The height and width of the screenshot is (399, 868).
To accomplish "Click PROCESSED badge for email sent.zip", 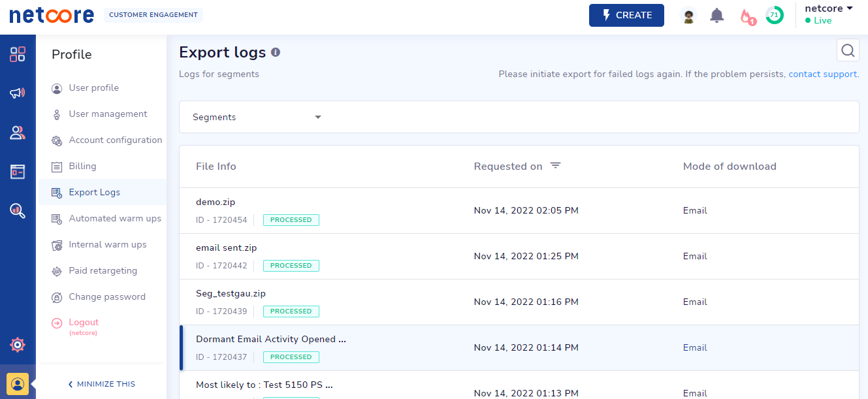I will (x=291, y=266).
